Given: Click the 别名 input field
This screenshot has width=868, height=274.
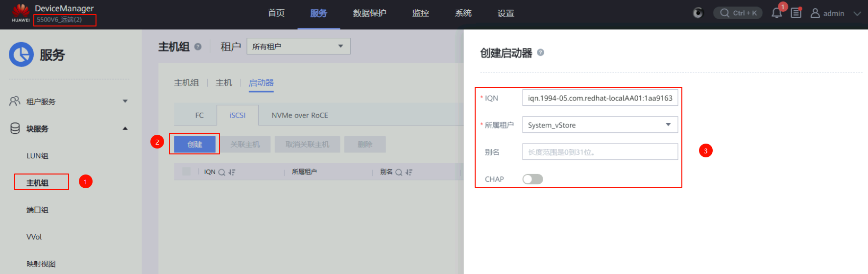Looking at the screenshot, I should (x=600, y=152).
